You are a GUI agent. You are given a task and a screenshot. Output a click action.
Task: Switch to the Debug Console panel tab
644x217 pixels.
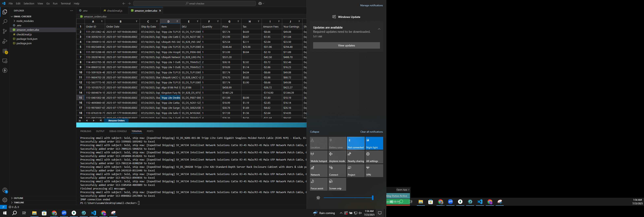118,131
